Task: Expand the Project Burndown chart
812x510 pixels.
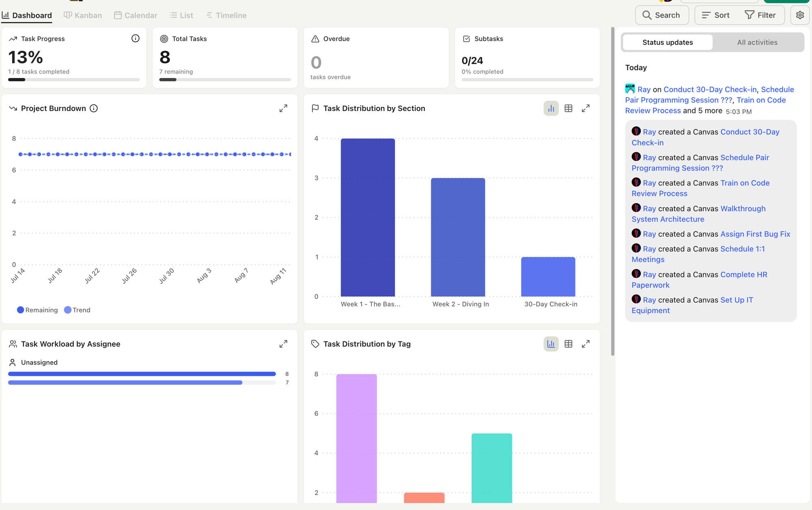Action: click(283, 108)
